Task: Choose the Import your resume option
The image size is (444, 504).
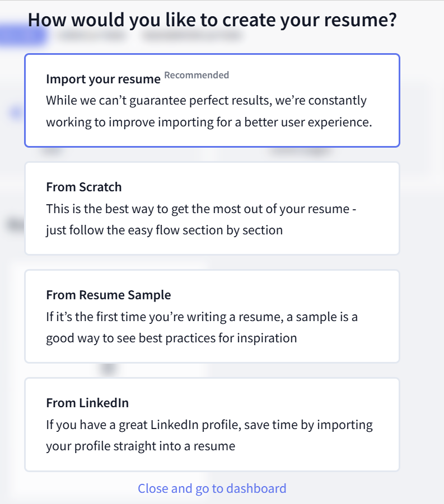Action: pos(212,101)
